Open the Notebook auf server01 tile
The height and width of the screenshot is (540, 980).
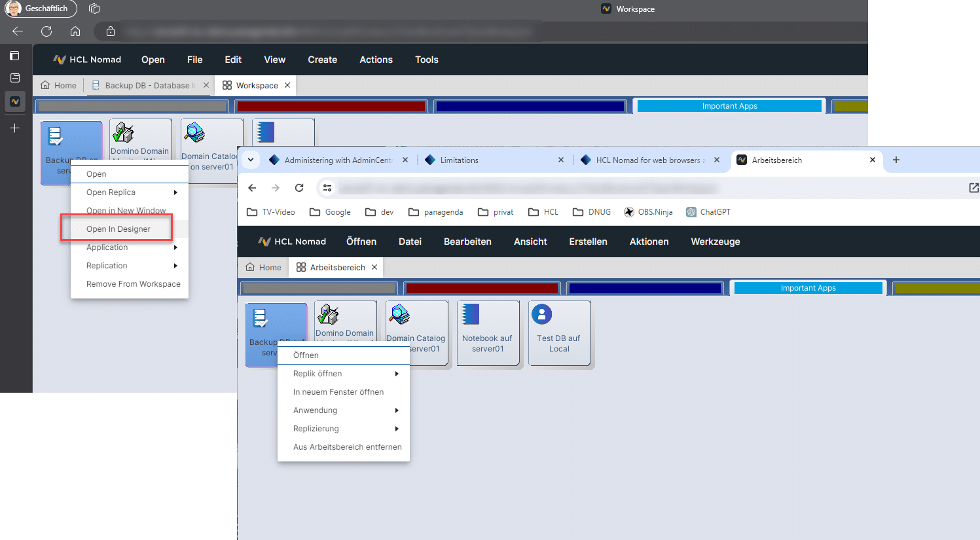[487, 332]
